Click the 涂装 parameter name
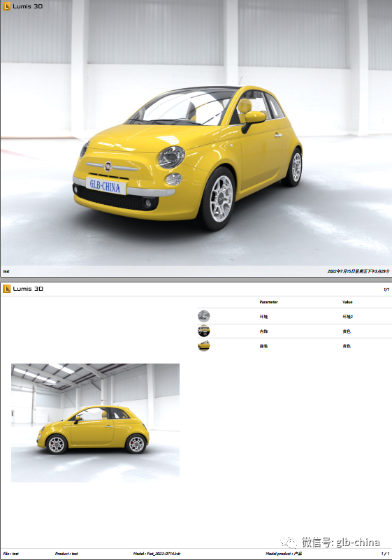This screenshot has width=392, height=560. click(263, 346)
